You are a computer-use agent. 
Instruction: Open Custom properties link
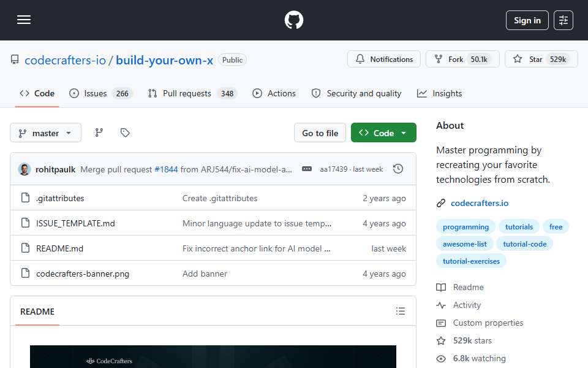coord(480,323)
